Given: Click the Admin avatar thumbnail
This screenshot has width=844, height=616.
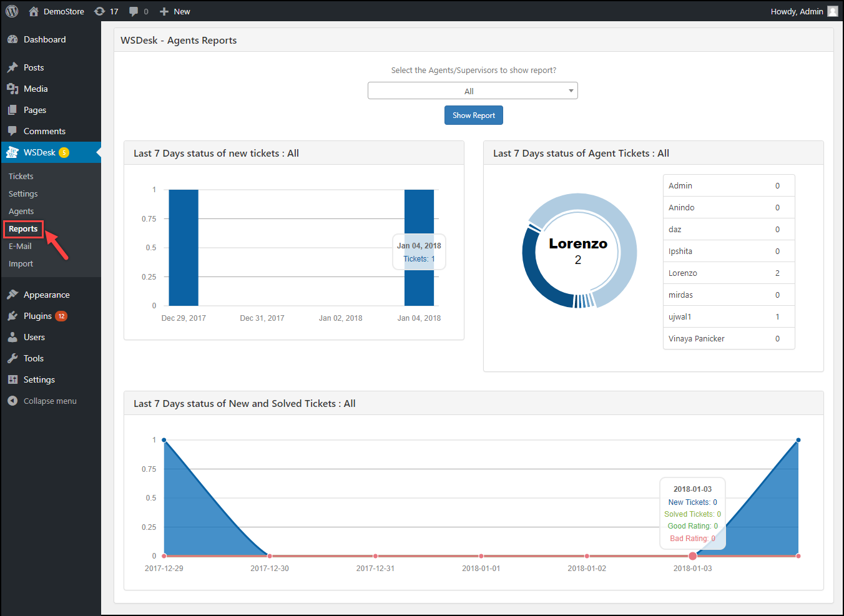Looking at the screenshot, I should [x=833, y=11].
